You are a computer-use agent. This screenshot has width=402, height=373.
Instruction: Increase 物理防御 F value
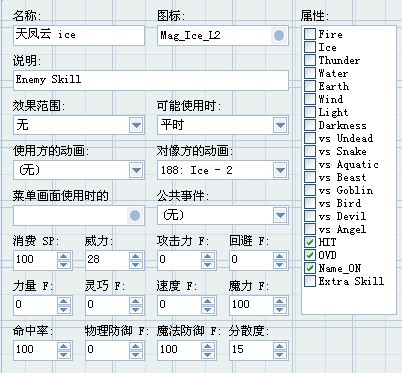[136, 346]
